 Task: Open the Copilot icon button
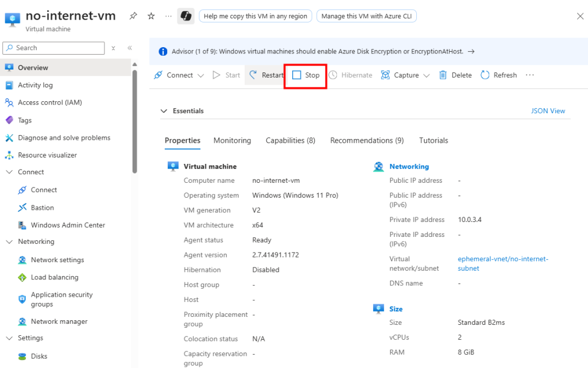185,16
